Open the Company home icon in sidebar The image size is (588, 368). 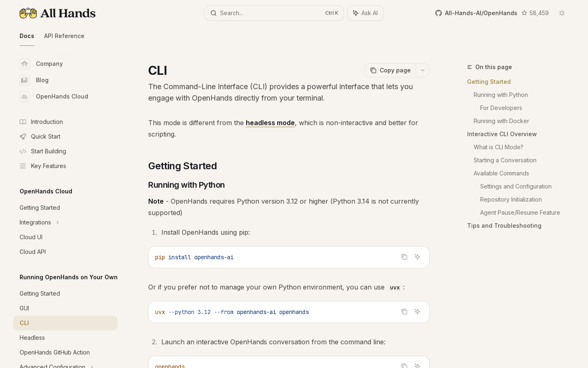point(24,64)
